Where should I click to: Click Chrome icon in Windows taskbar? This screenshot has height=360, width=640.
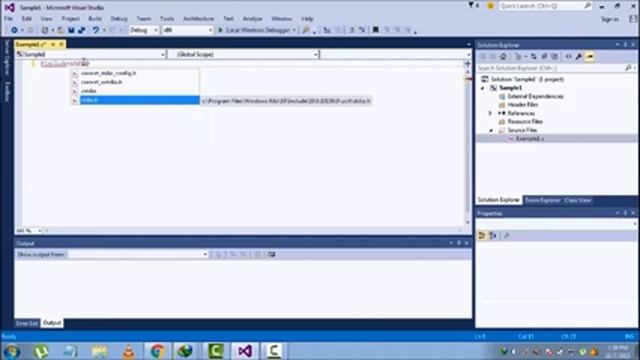coord(157,351)
